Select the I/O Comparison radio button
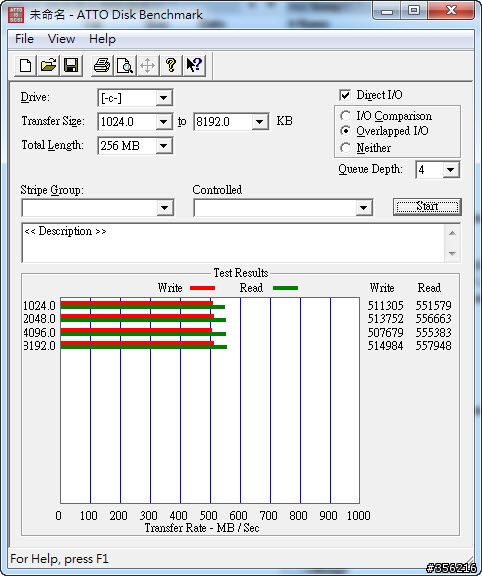Screen dimensions: 482x576 pos(345,116)
